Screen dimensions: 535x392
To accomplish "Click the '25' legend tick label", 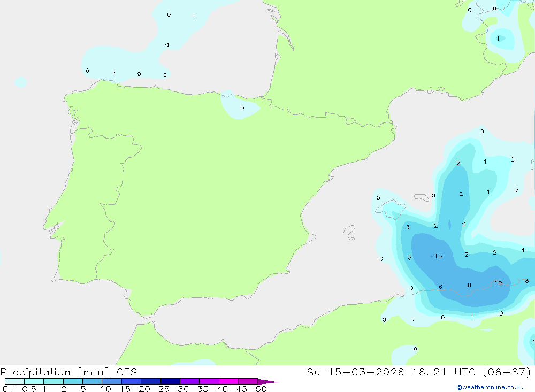I will (x=164, y=389).
